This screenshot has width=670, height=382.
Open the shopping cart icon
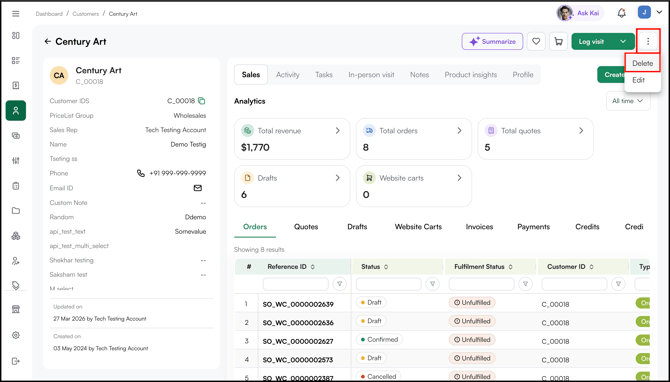coord(558,41)
